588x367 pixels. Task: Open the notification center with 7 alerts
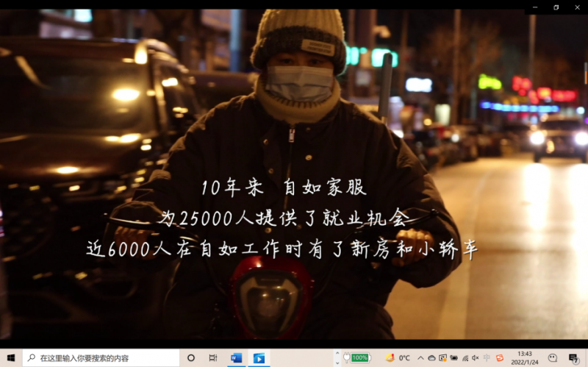tap(573, 358)
